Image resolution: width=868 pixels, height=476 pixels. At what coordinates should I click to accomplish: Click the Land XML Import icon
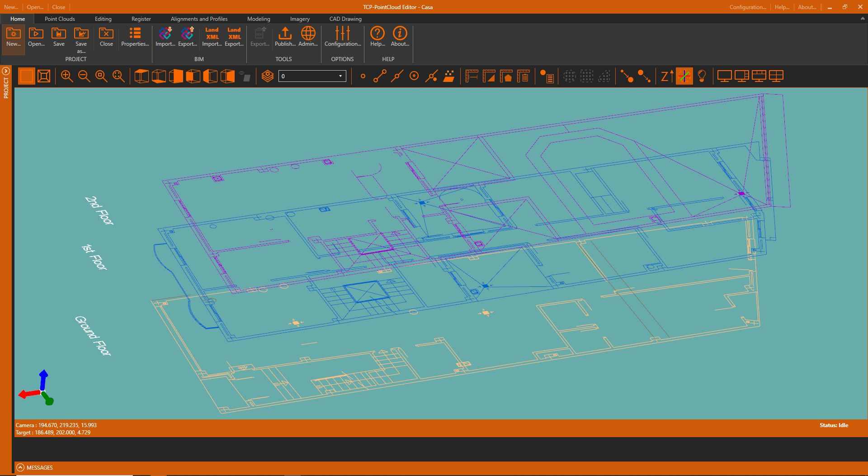[212, 37]
